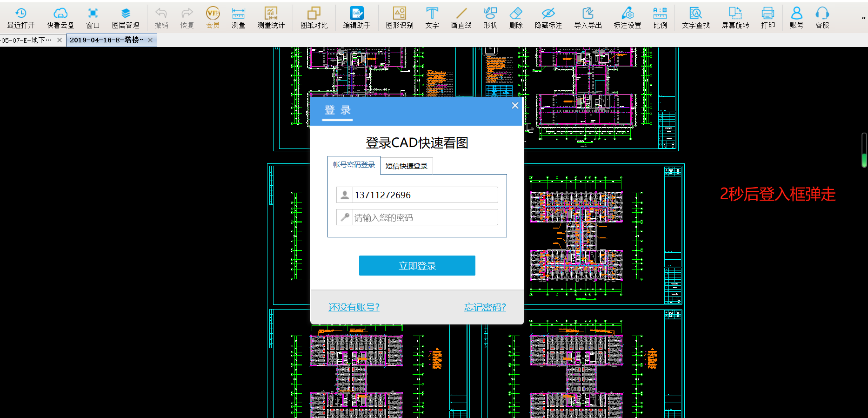Select the 文字 text tool
Viewport: 868px width, 418px height.
[x=432, y=18]
